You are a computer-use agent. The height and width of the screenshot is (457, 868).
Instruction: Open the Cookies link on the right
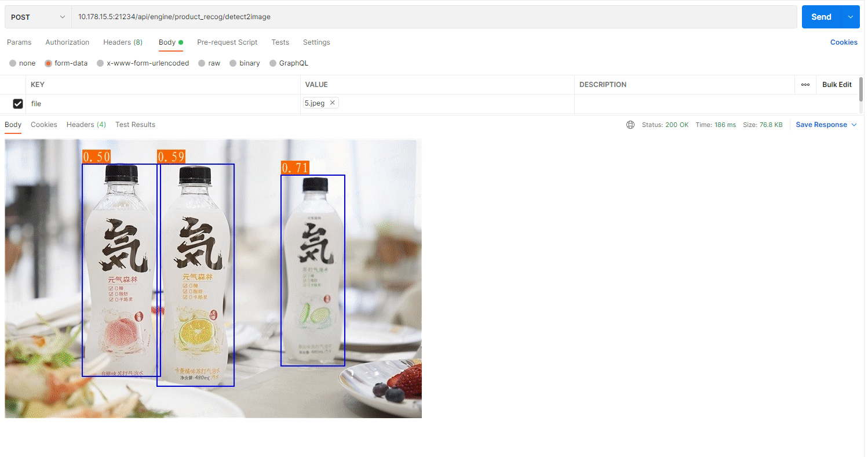[844, 42]
